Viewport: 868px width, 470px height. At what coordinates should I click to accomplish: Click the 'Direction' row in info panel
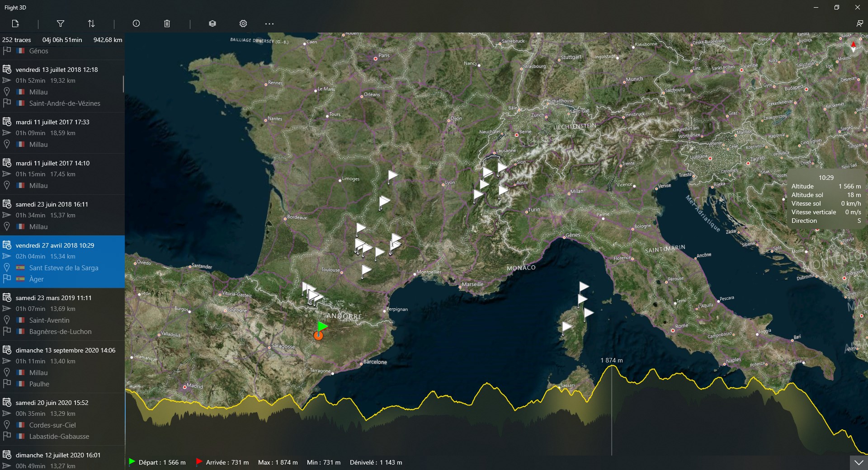pyautogui.click(x=826, y=221)
